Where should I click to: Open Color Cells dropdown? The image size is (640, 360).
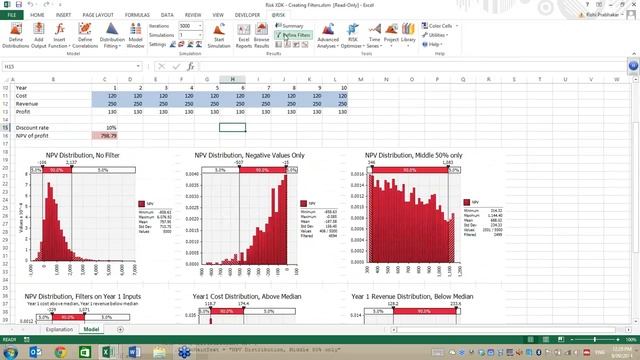click(x=440, y=26)
